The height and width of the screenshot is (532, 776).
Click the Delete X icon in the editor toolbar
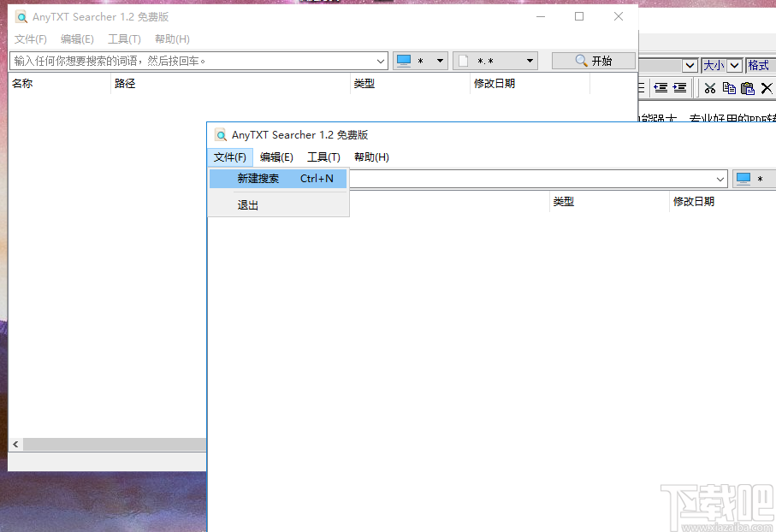point(767,88)
